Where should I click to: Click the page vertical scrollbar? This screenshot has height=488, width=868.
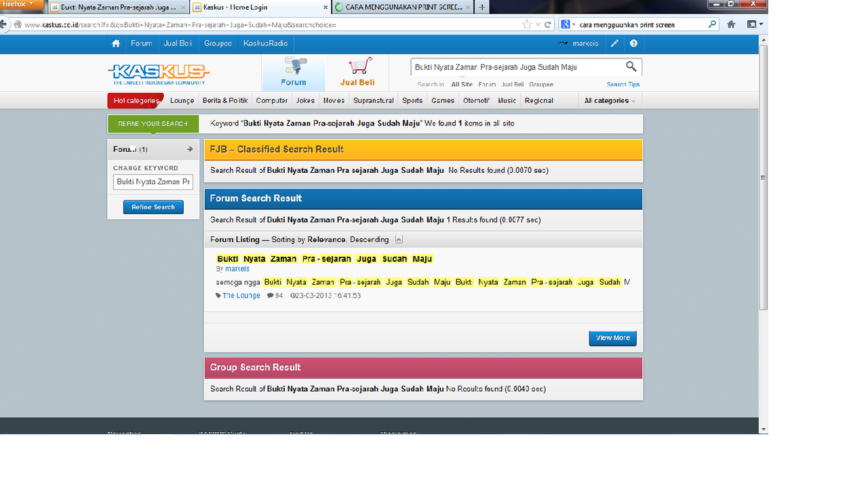point(764,178)
